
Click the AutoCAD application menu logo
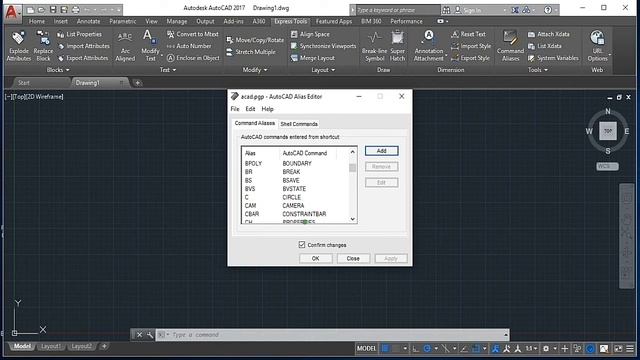click(x=12, y=12)
